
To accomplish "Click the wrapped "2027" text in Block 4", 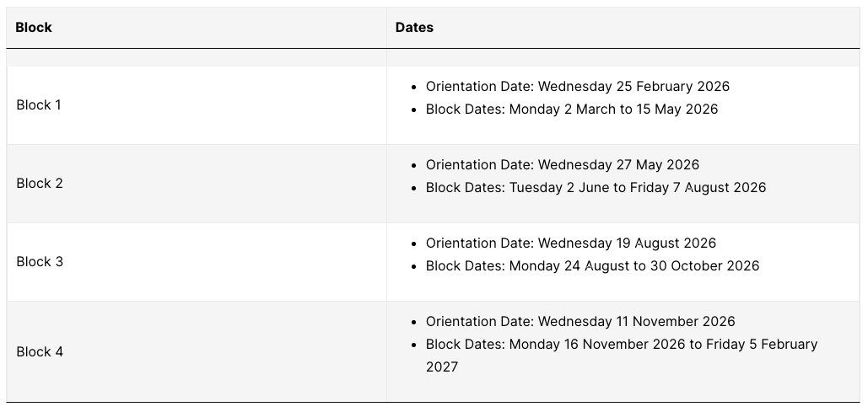I will [442, 367].
